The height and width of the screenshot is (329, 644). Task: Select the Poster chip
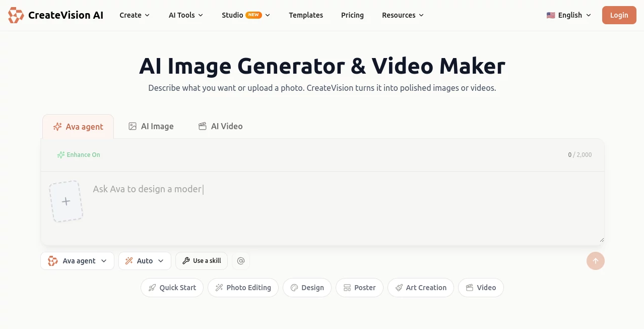[x=359, y=288]
